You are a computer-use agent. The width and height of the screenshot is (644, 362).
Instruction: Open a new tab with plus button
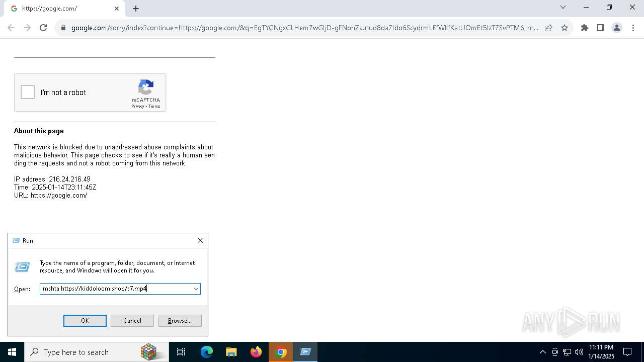click(136, 9)
